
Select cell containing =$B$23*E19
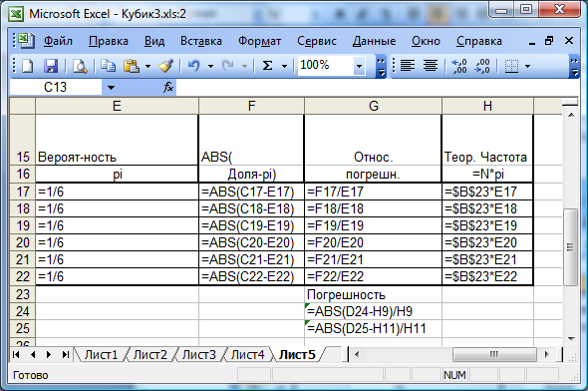coord(487,225)
